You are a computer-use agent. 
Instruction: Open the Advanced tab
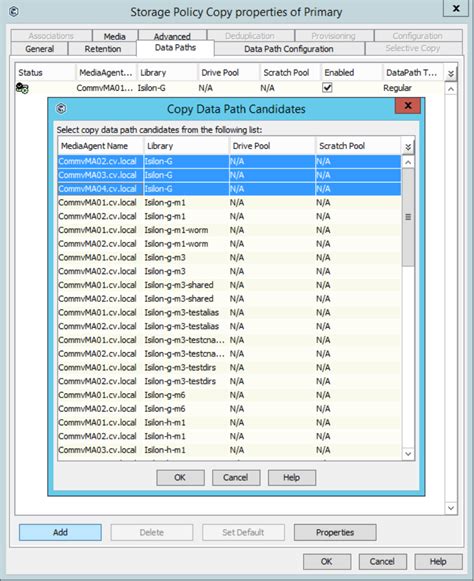tap(172, 36)
